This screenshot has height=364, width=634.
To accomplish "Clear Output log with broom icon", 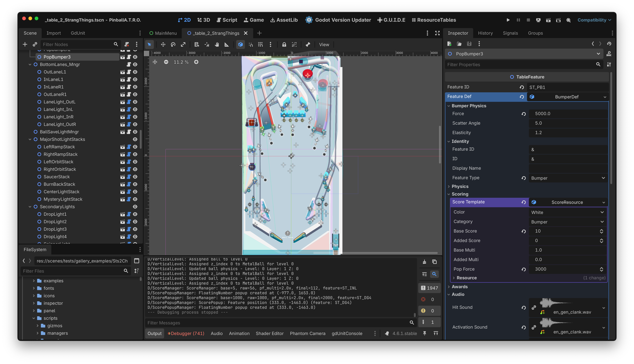I will [424, 262].
